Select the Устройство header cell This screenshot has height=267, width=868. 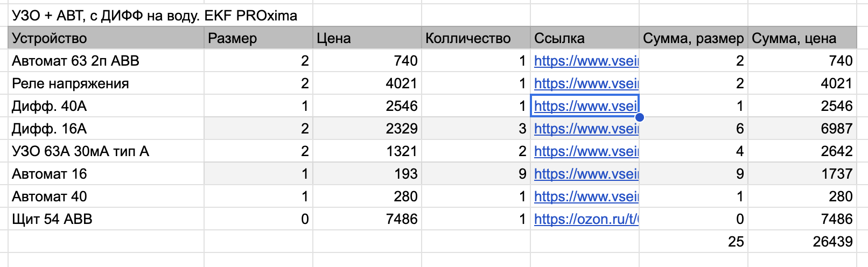click(x=106, y=38)
